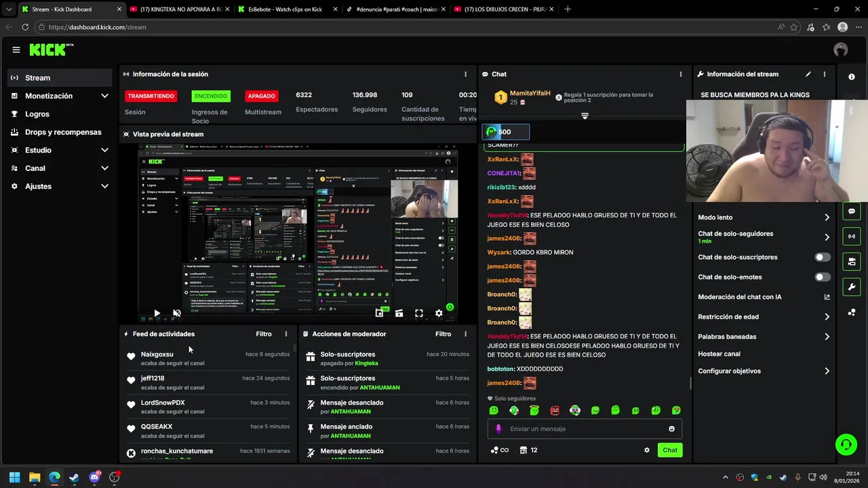Open the three-dot menu of Acciones de moderador

pyautogui.click(x=465, y=334)
